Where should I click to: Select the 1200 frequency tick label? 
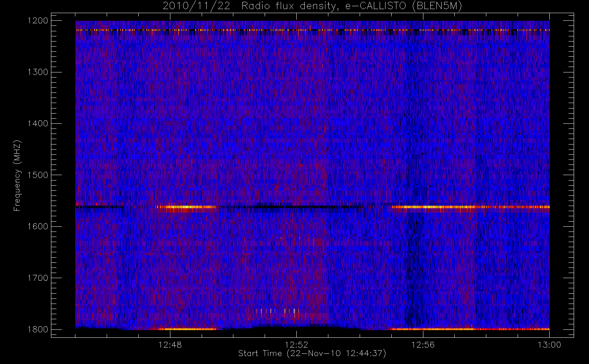[38, 21]
